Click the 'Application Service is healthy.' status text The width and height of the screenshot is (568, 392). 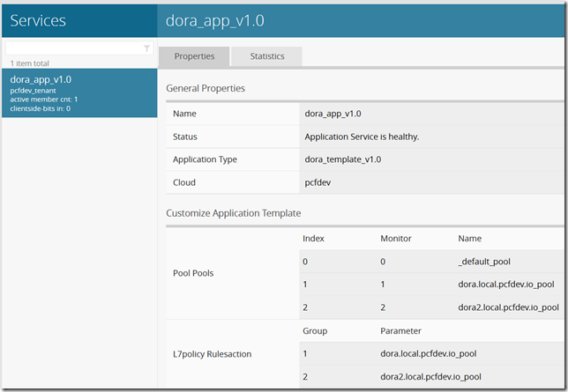tap(362, 137)
